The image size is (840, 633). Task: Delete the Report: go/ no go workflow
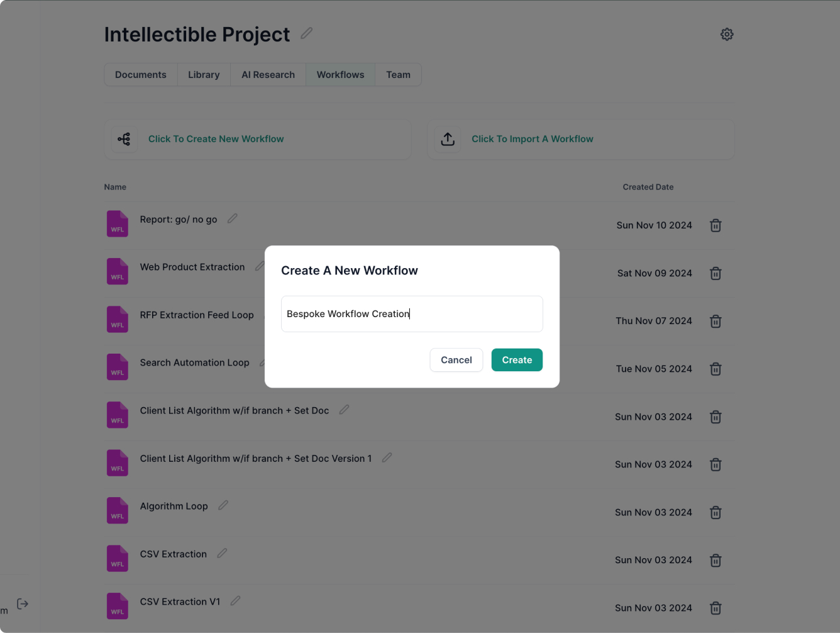tap(716, 225)
